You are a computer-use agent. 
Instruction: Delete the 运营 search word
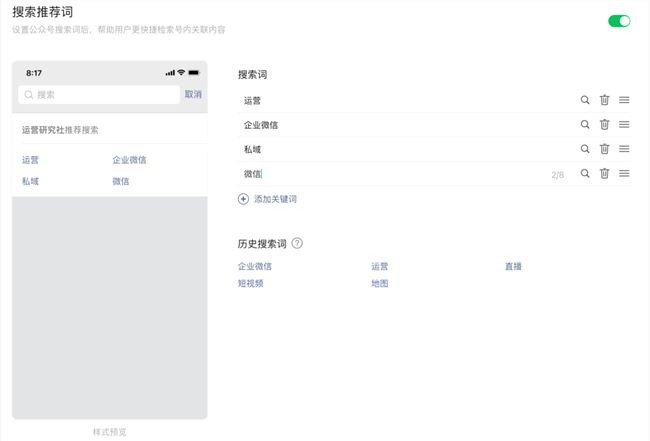[604, 100]
